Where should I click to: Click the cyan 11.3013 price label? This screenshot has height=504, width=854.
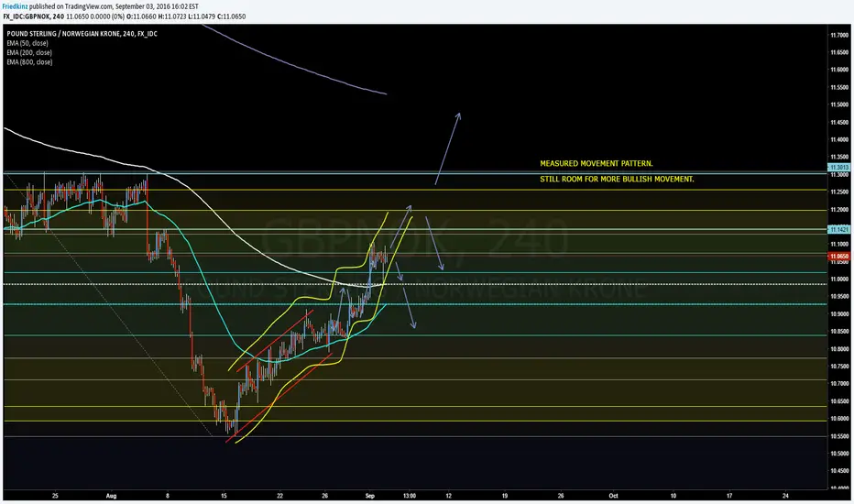click(838, 168)
